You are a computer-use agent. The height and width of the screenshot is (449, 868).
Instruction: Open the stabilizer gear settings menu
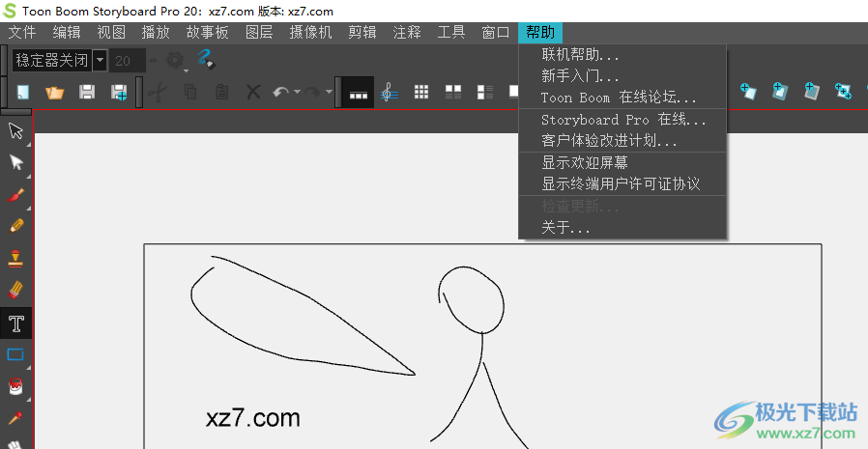176,61
